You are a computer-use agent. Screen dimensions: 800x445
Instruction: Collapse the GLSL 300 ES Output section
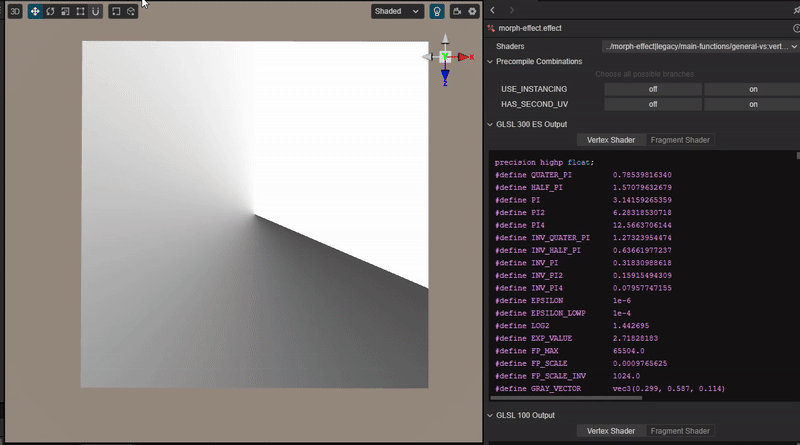[490, 125]
